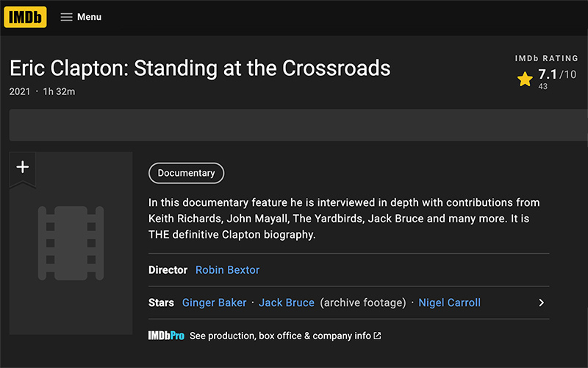588x368 pixels.
Task: Click the 7.1/10 IMDb rating score
Action: tap(557, 74)
